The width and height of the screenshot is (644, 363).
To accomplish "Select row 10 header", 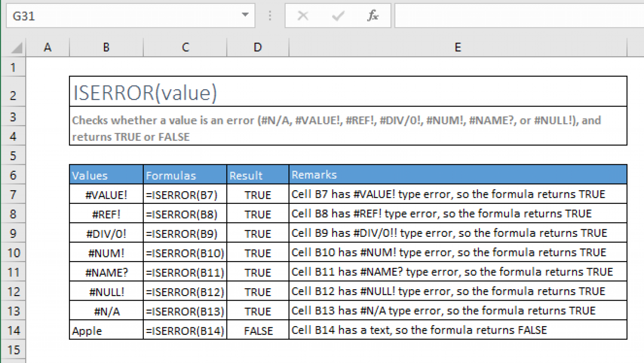I will [x=13, y=253].
